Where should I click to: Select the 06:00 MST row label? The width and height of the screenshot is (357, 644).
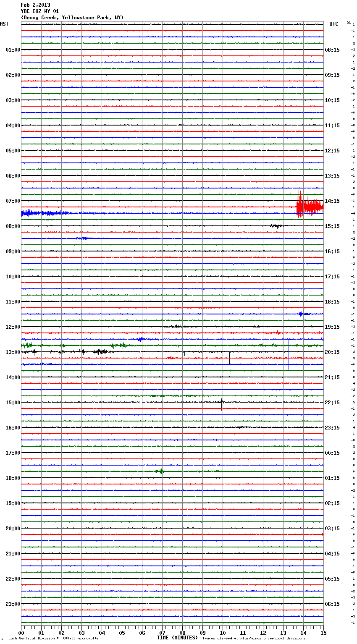tap(13, 176)
